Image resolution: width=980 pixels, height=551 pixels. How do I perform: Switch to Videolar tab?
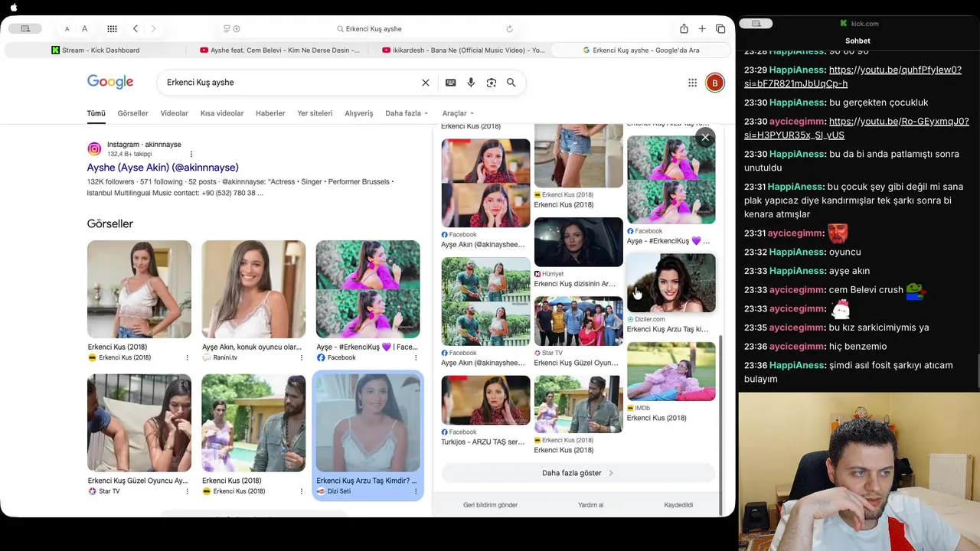[x=174, y=113]
